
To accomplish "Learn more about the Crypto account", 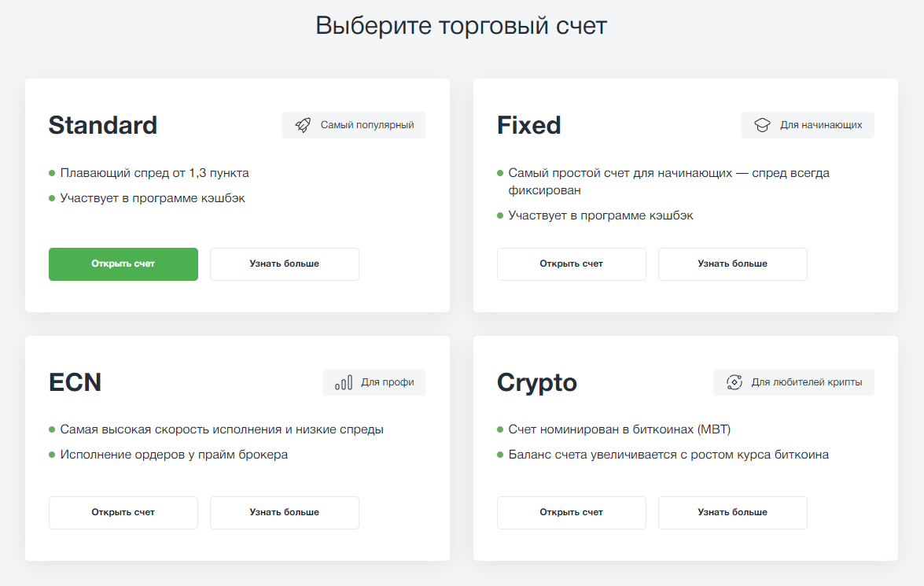I will click(732, 513).
